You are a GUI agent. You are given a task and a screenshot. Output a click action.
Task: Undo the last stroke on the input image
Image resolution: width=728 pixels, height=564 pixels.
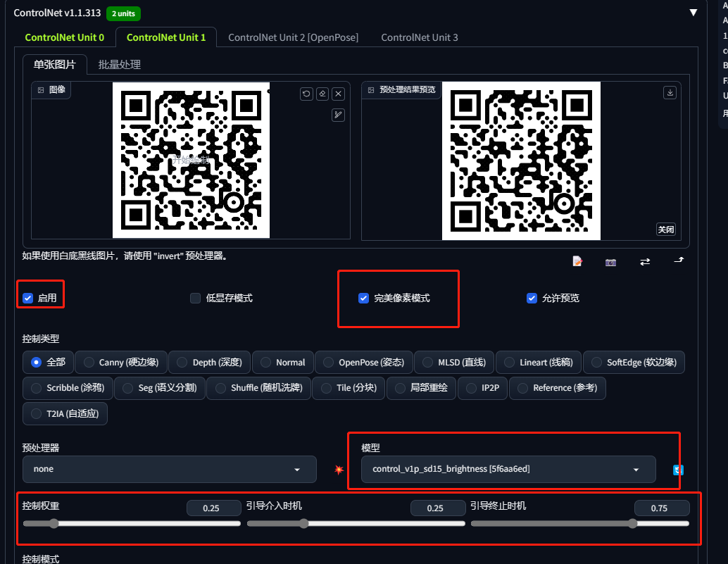coord(306,94)
